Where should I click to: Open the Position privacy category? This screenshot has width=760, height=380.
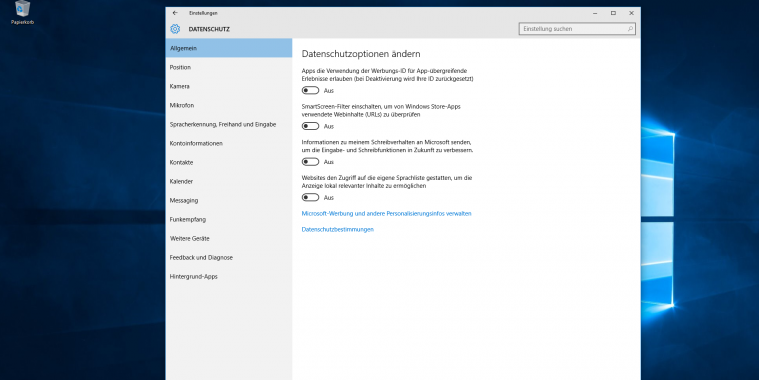click(229, 67)
